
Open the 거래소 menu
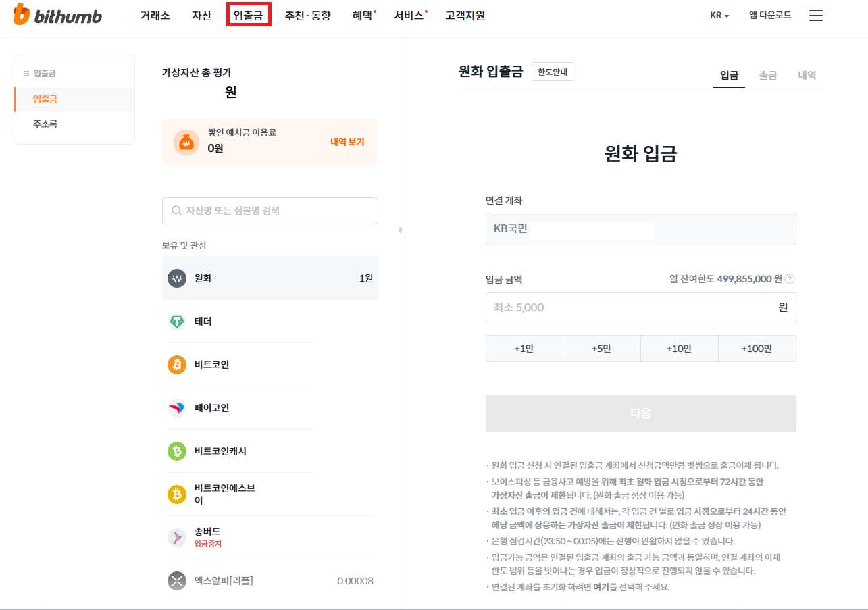point(155,16)
